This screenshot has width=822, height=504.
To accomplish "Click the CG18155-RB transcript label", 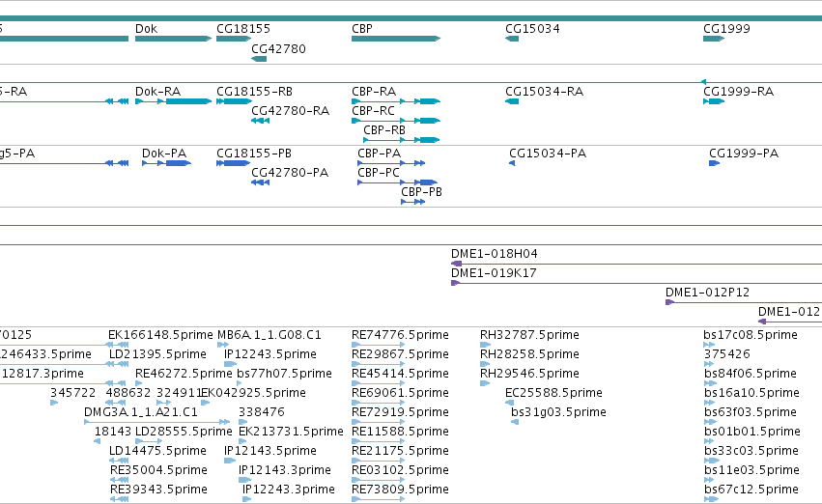I will [x=254, y=91].
